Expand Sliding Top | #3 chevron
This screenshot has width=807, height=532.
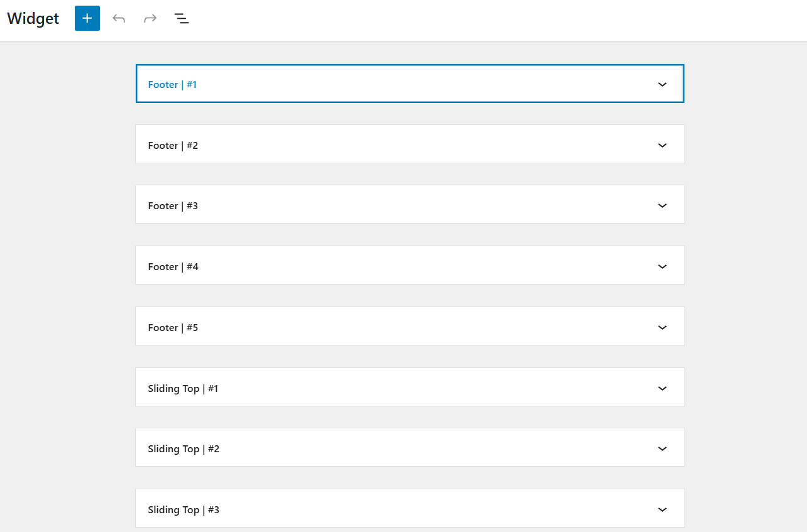(x=662, y=509)
